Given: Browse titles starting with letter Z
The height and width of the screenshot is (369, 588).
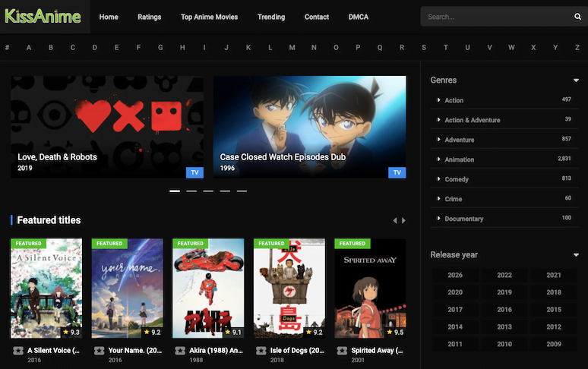Looking at the screenshot, I should [577, 48].
